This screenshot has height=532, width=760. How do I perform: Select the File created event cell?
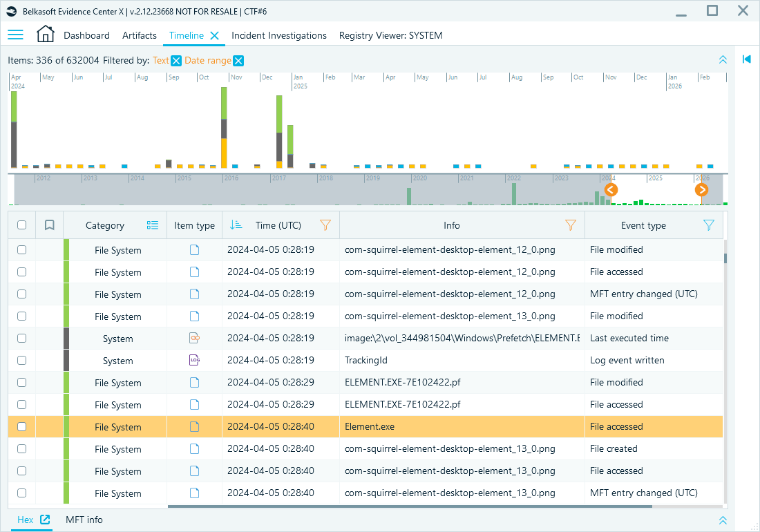[654, 448]
